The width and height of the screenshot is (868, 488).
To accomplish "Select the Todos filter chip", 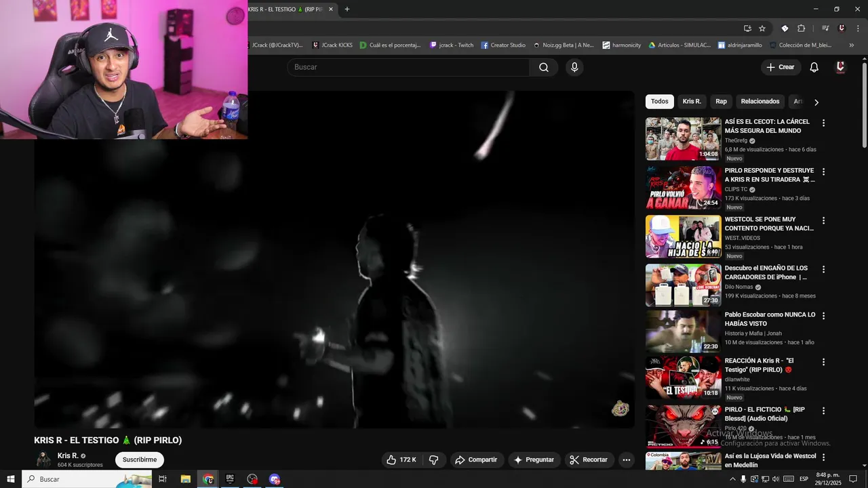I will click(660, 102).
